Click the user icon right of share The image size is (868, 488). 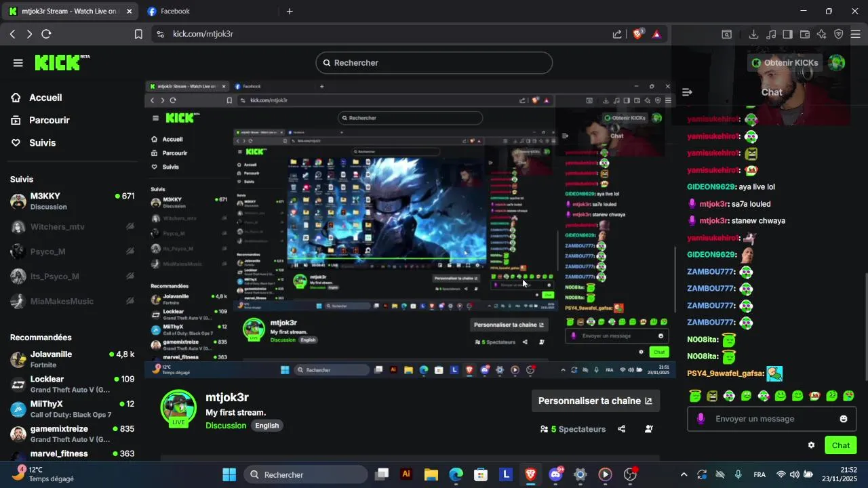point(649,429)
